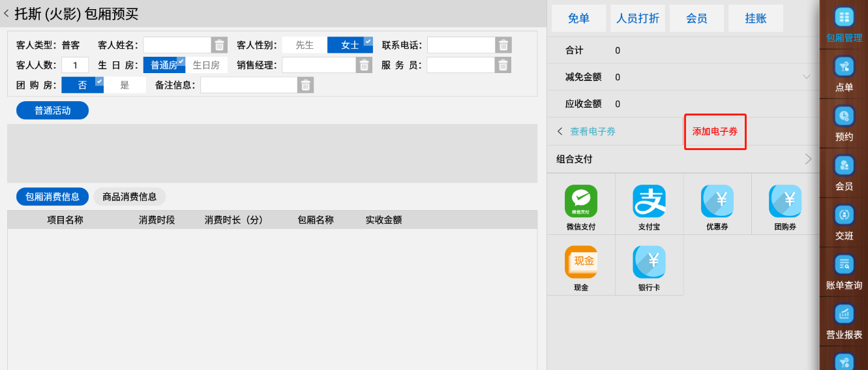This screenshot has height=370, width=868.
Task: Click the 项目名称 column header
Action: 65,220
